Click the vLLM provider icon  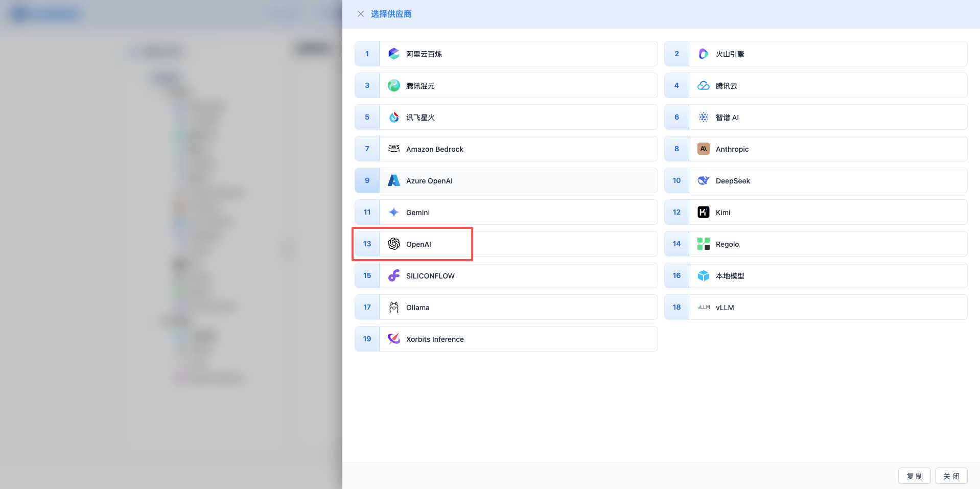(703, 307)
